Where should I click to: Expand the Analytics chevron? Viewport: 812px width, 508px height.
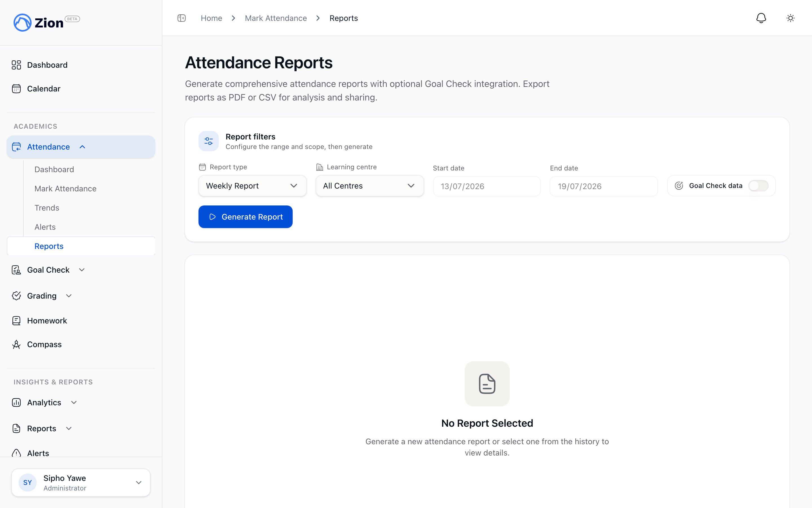(74, 402)
